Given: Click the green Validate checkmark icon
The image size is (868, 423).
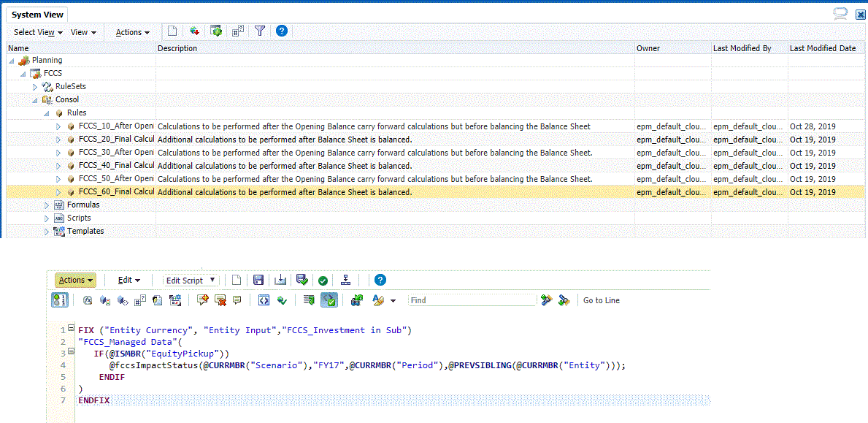Looking at the screenshot, I should tap(323, 281).
